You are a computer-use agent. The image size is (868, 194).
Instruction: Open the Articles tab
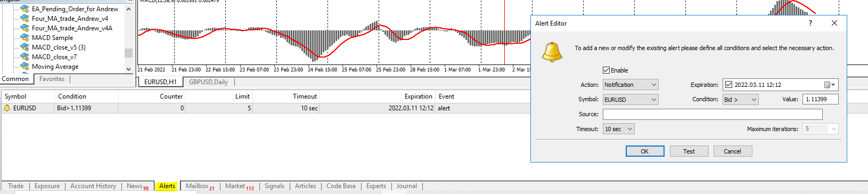(305, 186)
